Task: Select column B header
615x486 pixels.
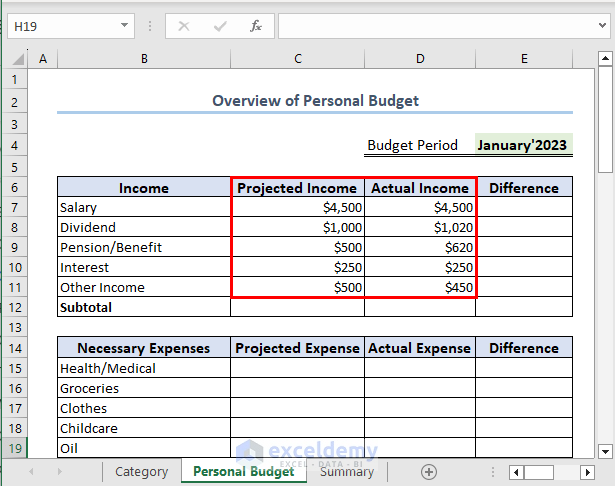Action: [x=144, y=59]
